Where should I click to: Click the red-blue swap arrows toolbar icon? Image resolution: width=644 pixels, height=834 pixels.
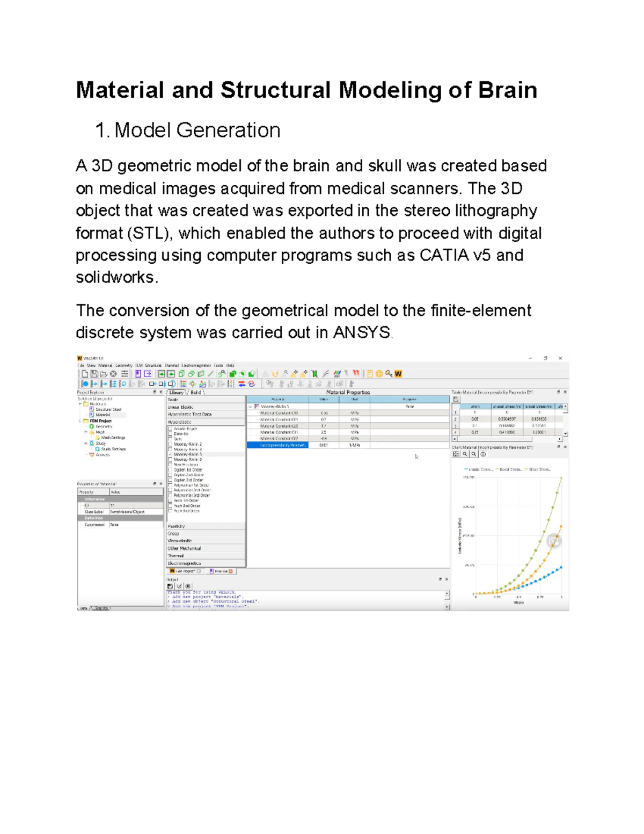click(241, 383)
